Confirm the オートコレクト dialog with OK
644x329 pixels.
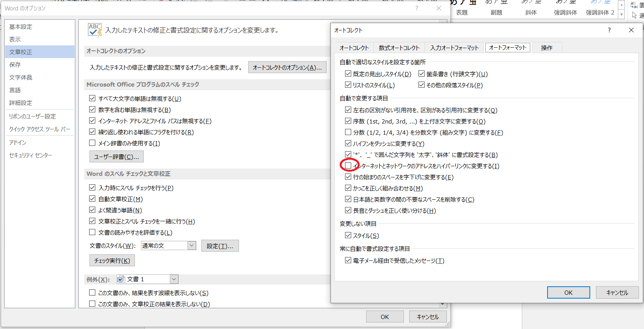[x=568, y=292]
